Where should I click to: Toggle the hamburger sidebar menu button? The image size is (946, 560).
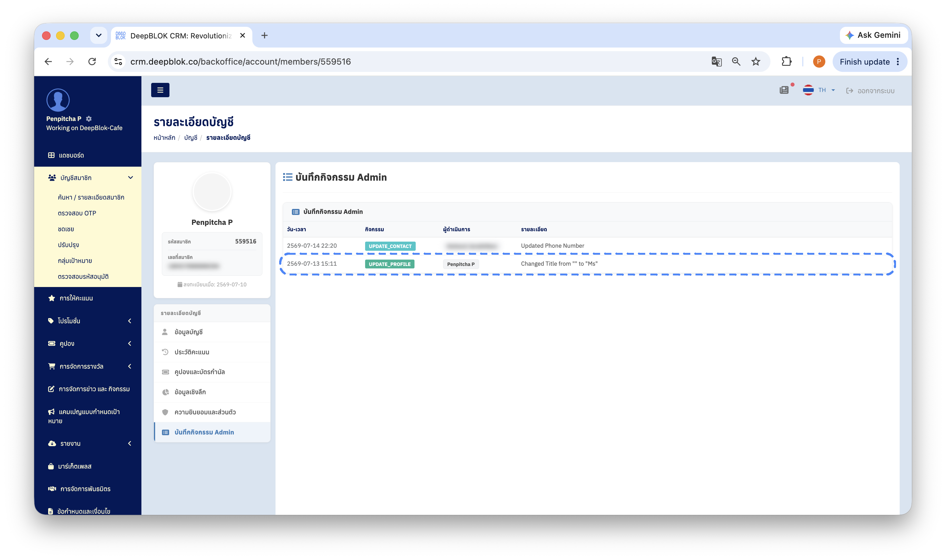pos(160,90)
